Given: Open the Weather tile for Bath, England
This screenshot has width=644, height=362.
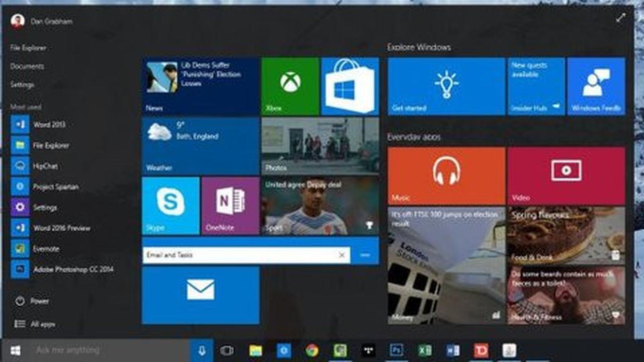Looking at the screenshot, I should click(201, 146).
